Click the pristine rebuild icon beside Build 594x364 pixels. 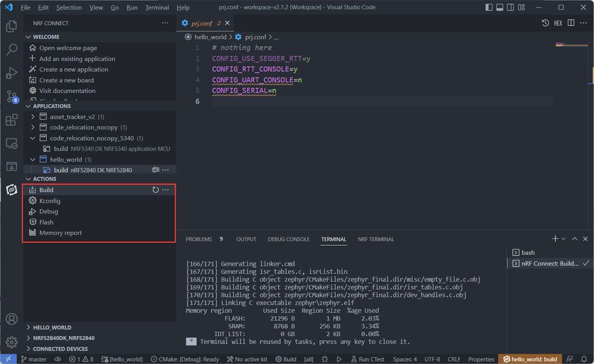[156, 190]
